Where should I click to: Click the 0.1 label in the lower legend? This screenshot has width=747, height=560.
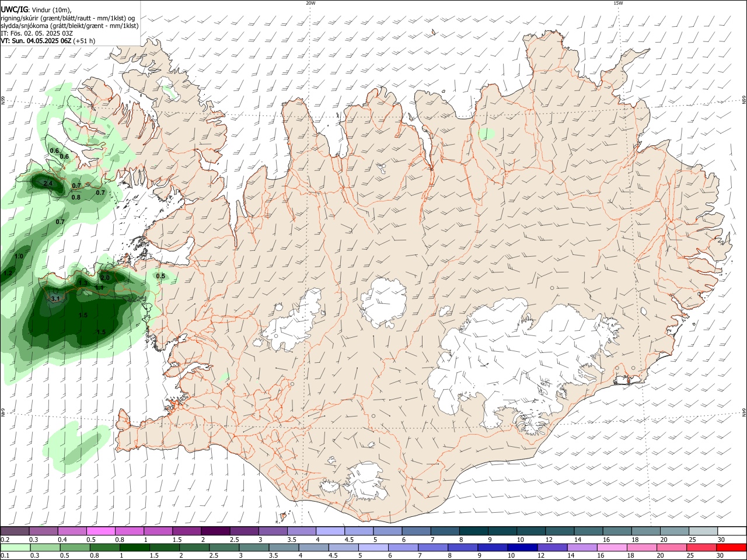click(x=5, y=555)
